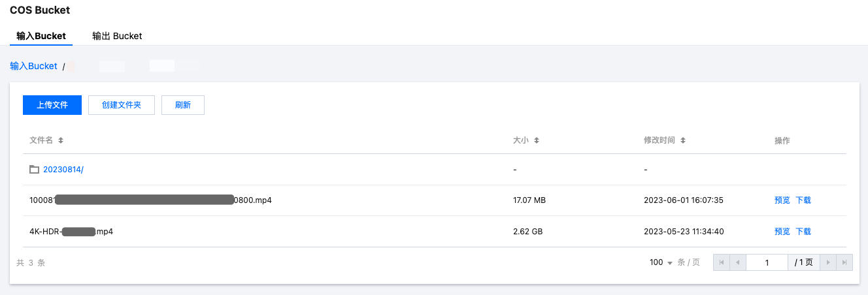Image resolution: width=868 pixels, height=295 pixels.
Task: Click the 创建文件夹 button
Action: (x=122, y=105)
